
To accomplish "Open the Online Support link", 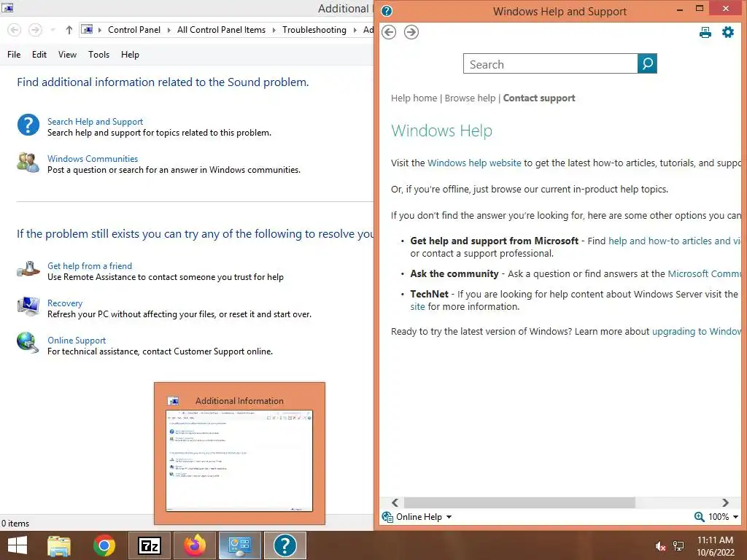I will [77, 341].
